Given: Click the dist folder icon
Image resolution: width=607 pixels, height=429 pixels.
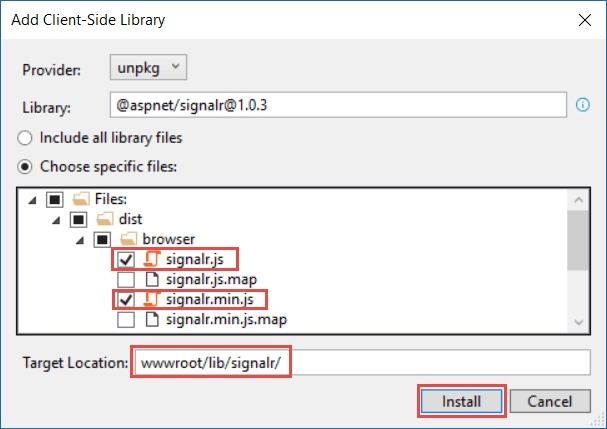Looking at the screenshot, I should point(105,219).
